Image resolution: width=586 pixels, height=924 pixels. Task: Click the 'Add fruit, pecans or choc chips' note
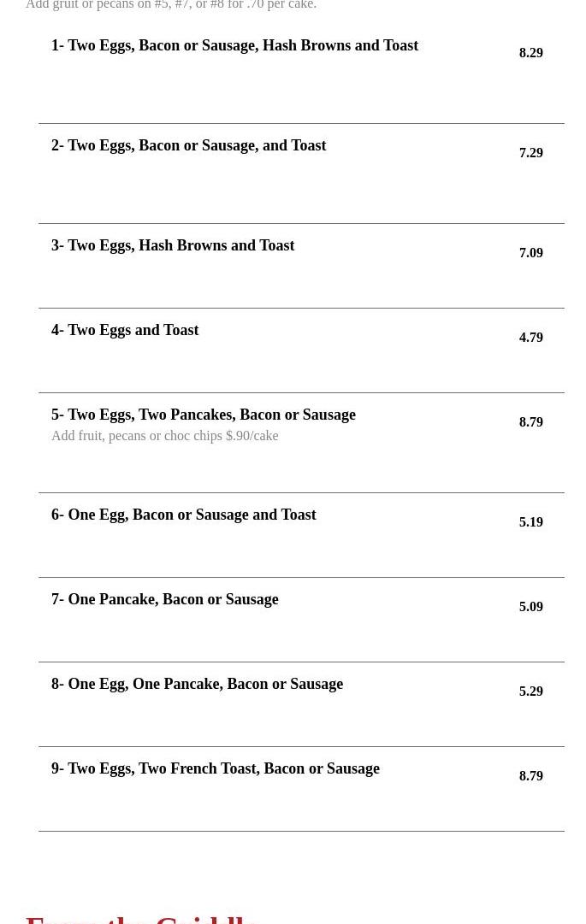coord(164,436)
